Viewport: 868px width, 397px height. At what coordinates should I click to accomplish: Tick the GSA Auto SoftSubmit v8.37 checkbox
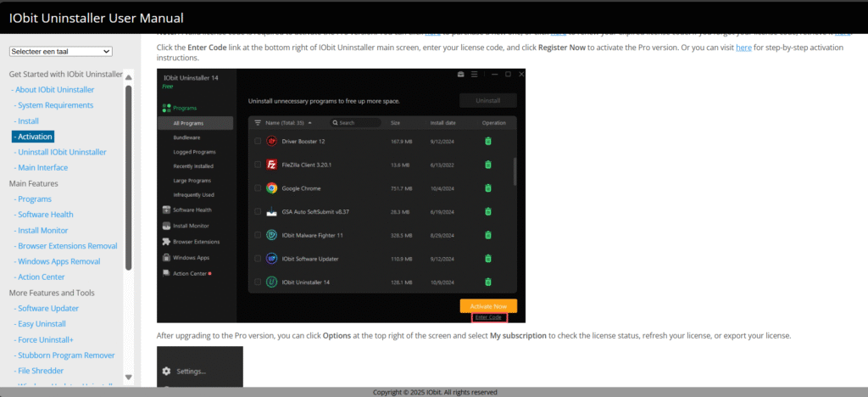tap(258, 211)
